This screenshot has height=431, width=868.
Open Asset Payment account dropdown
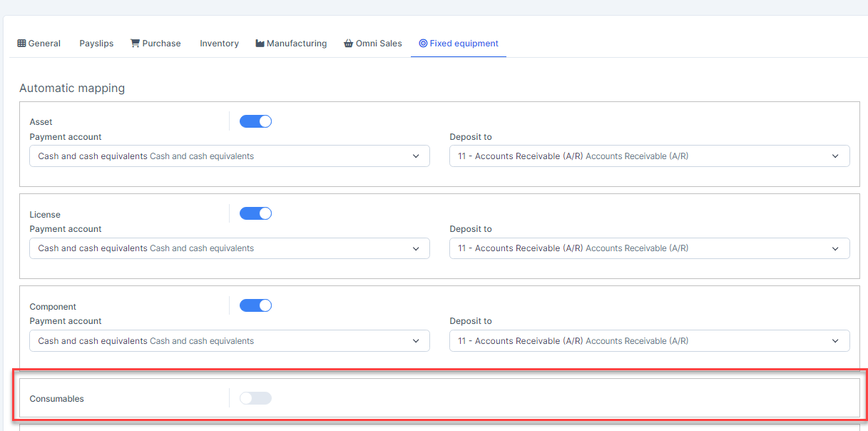tap(229, 156)
